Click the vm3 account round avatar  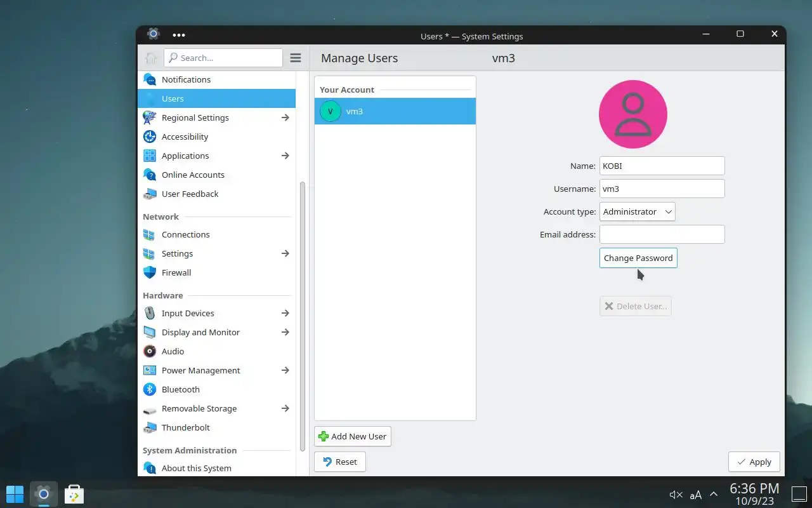(331, 111)
